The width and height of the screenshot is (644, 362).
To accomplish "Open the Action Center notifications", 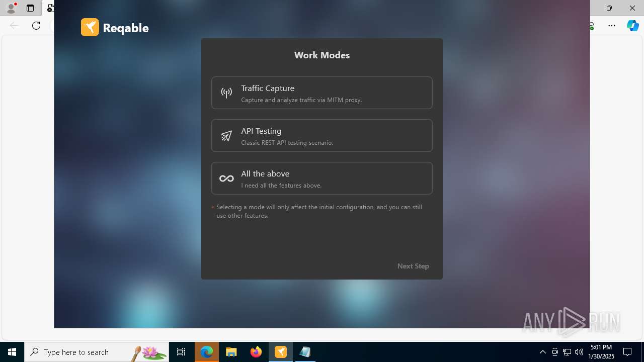I will pyautogui.click(x=627, y=352).
